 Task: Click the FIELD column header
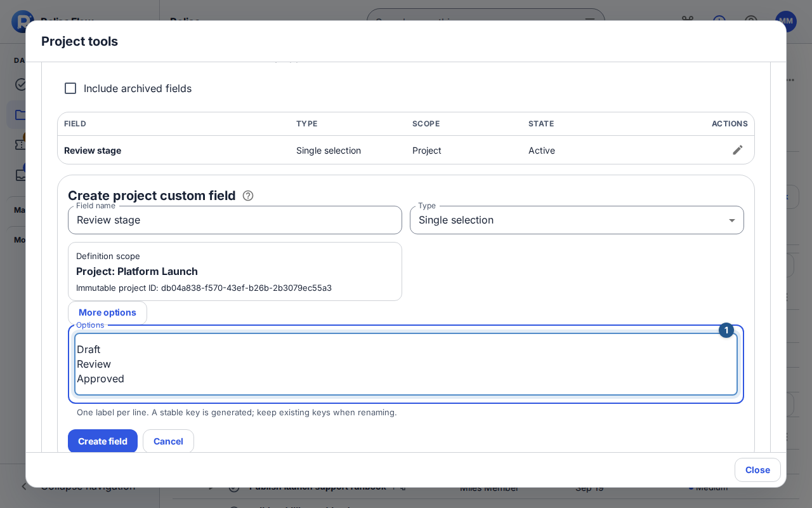(75, 124)
